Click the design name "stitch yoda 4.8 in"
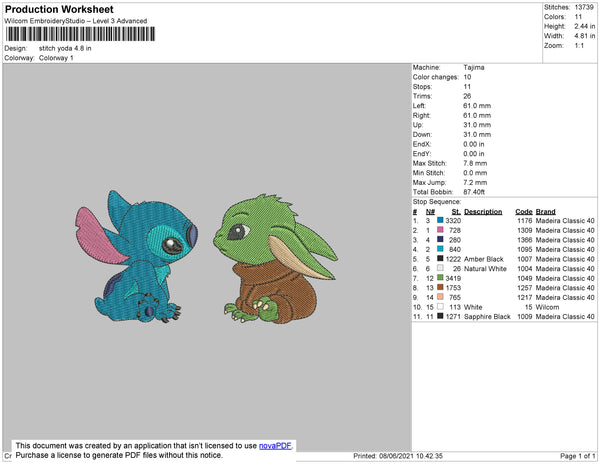This screenshot has width=600, height=464. pos(65,48)
